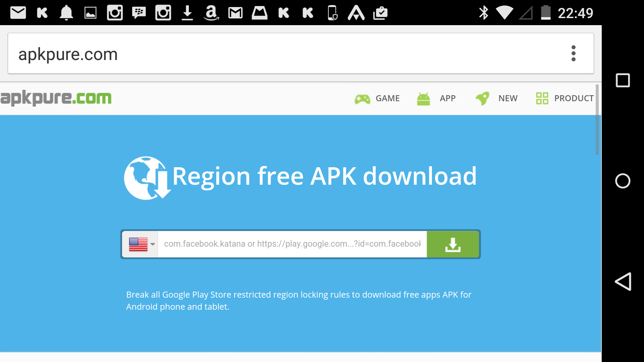644x362 pixels.
Task: Tap the battery status icon
Action: [546, 13]
